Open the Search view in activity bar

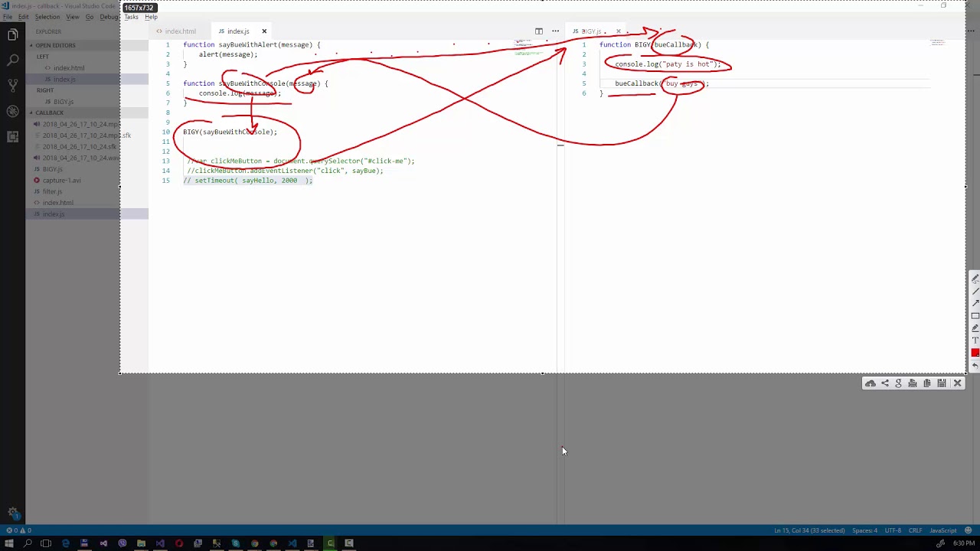12,60
